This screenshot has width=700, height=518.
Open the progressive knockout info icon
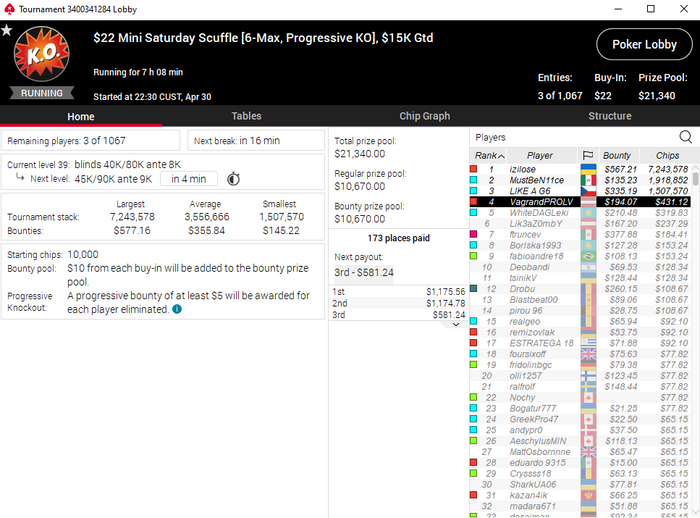(177, 309)
